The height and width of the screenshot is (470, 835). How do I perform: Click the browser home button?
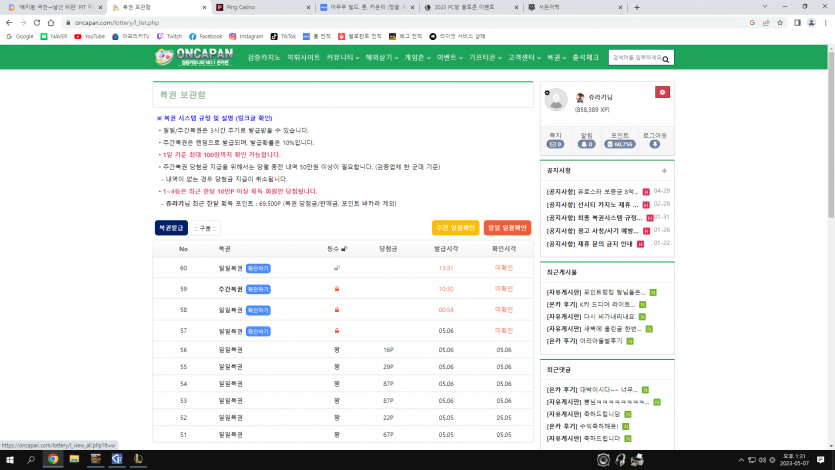[x=51, y=22]
